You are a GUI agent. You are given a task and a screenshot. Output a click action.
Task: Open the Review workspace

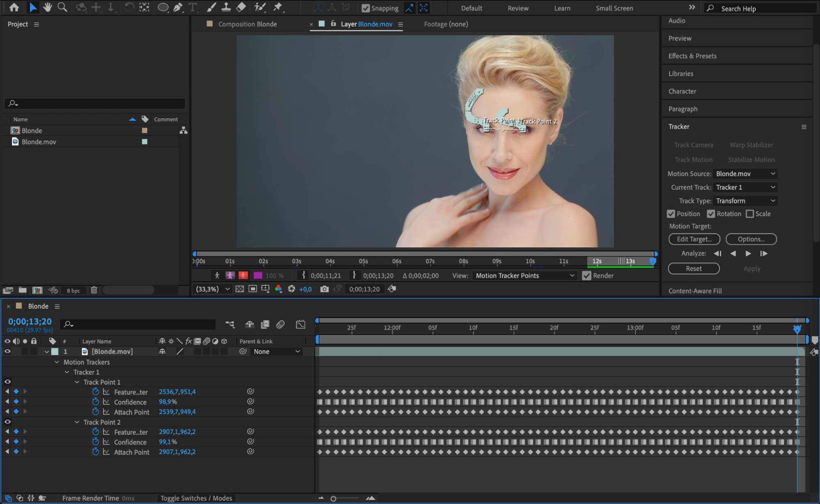click(518, 8)
